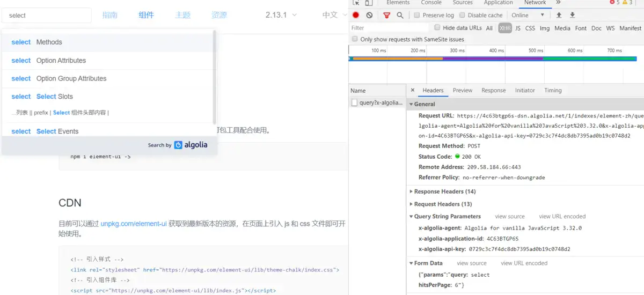Click the algolia logo in search dropdown
The height and width of the screenshot is (295, 644).
point(191,145)
